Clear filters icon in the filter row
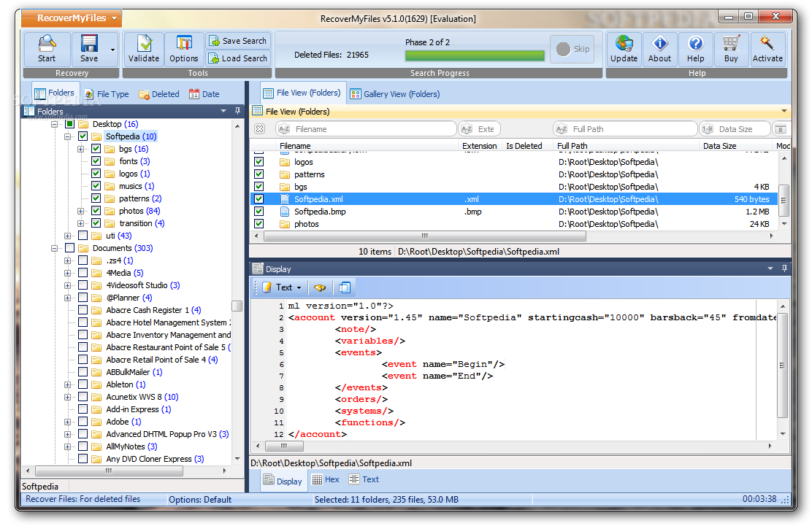812x526 pixels. pyautogui.click(x=260, y=129)
